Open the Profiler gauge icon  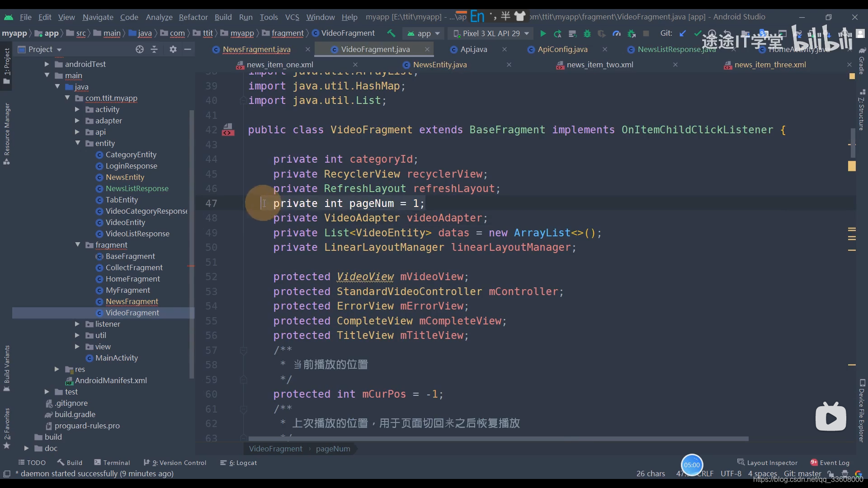coord(617,33)
